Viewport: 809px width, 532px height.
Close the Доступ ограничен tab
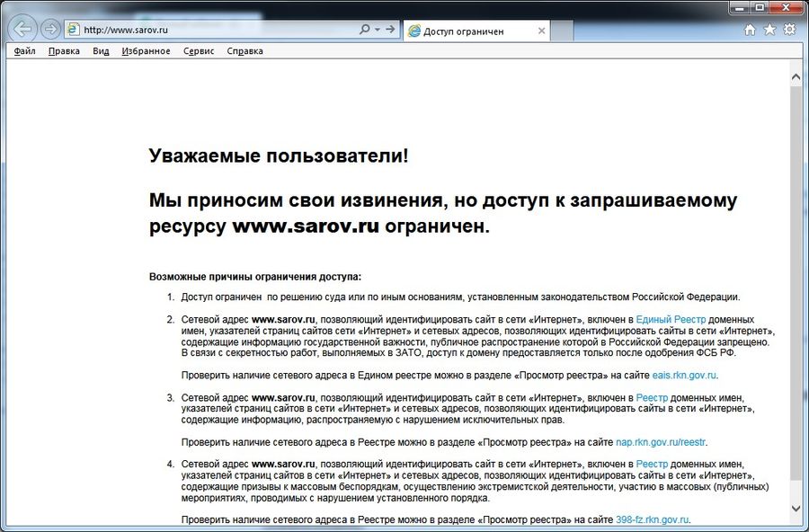[541, 31]
